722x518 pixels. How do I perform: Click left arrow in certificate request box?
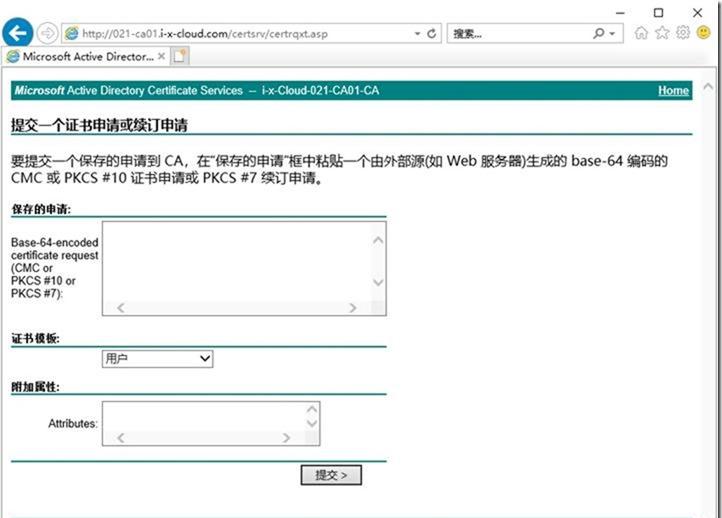(x=121, y=308)
